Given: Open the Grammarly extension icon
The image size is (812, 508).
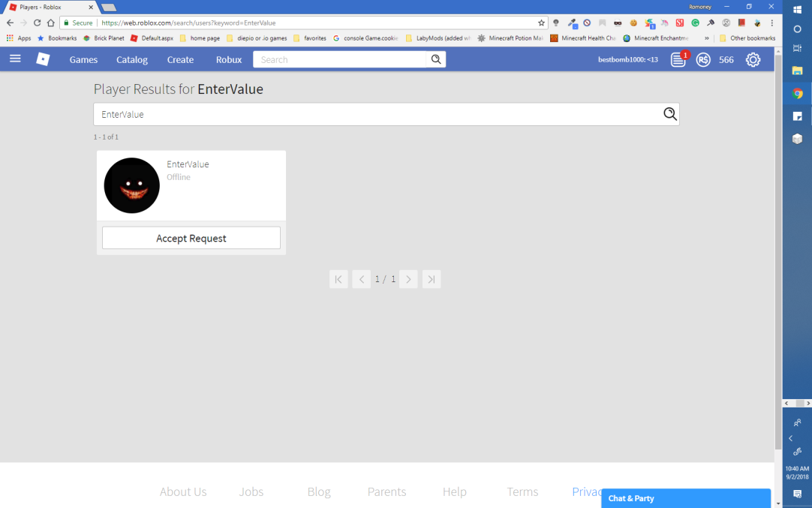Looking at the screenshot, I should point(695,23).
